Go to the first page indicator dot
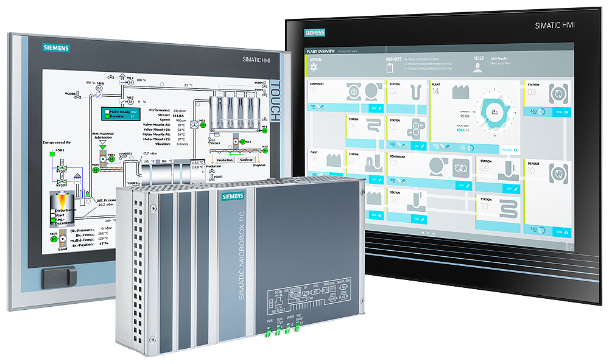The image size is (609, 364). coord(423,233)
